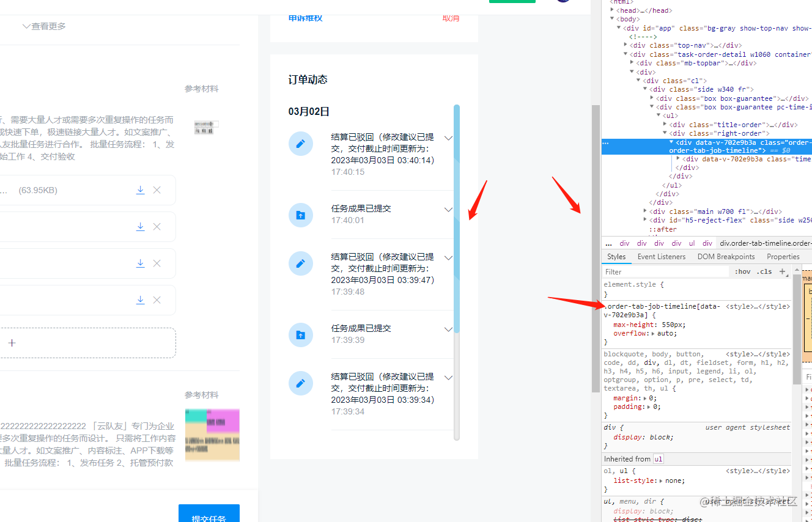Remove the second attachment using its X icon
Viewport: 812px width, 522px height.
coord(158,227)
